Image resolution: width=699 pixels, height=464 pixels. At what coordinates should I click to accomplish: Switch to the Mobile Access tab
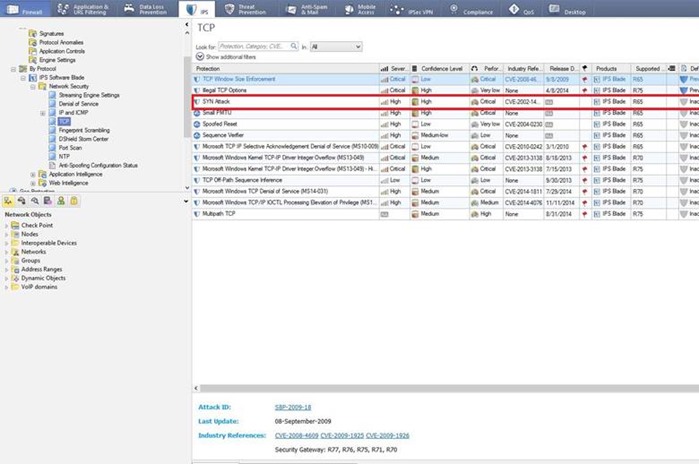[360, 9]
